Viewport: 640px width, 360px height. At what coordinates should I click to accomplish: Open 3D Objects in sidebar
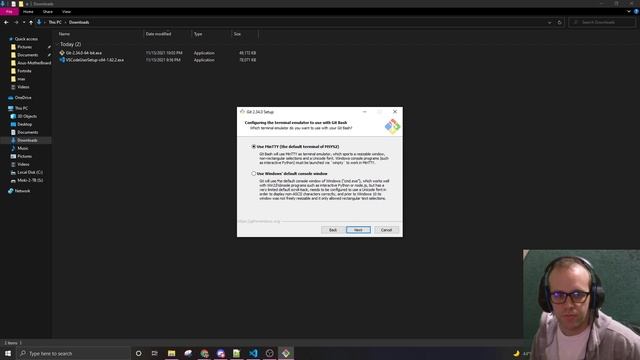[x=27, y=116]
